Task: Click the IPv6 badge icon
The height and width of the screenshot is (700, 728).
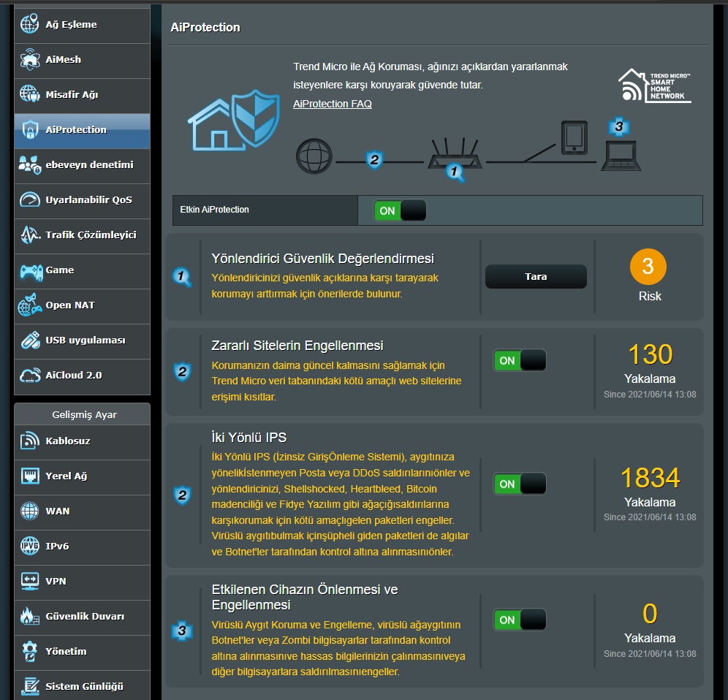Action: 30,546
